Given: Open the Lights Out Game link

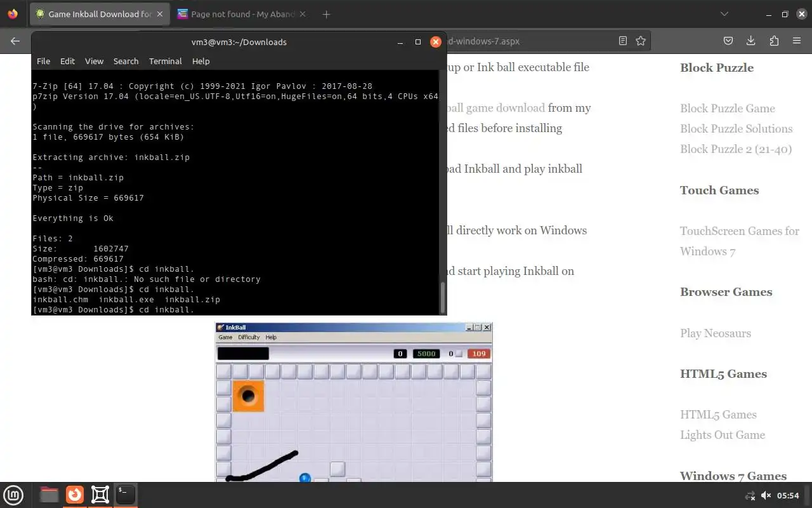Looking at the screenshot, I should click(723, 434).
